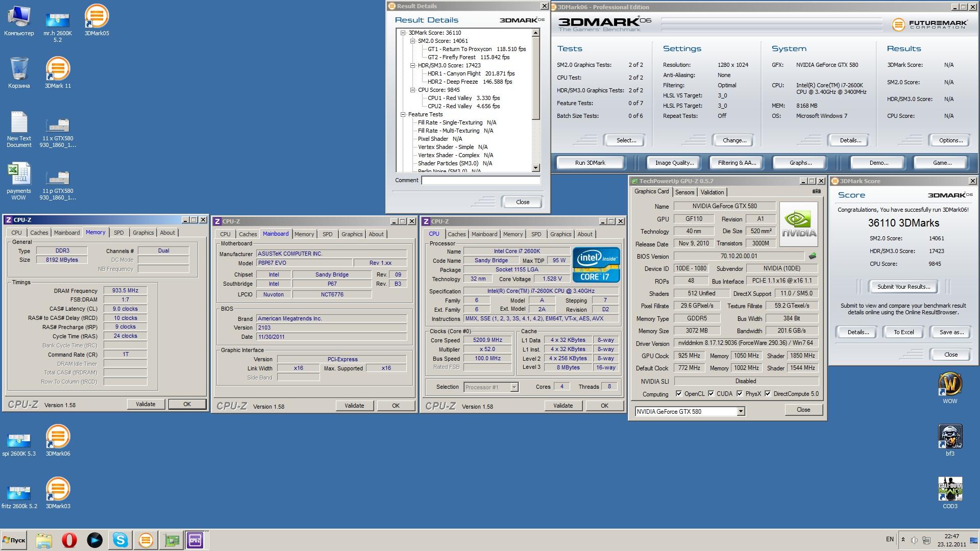Collapse CPU Score tree node

[x=412, y=90]
